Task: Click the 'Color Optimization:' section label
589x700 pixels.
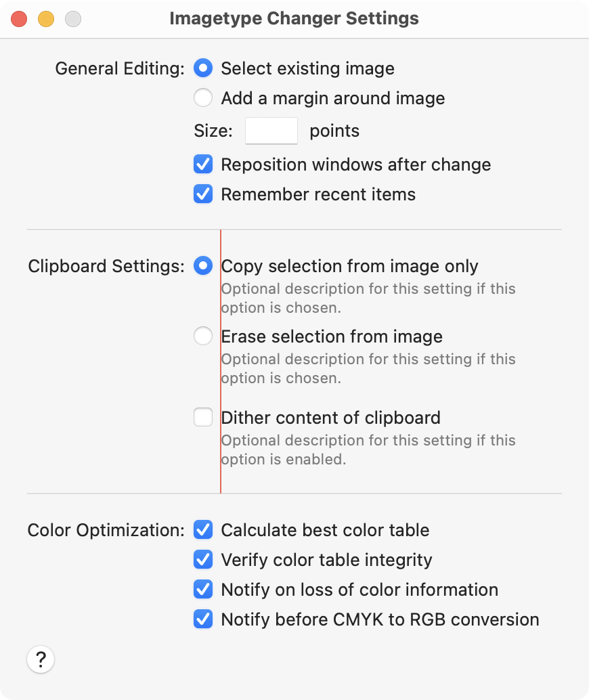Action: (106, 530)
